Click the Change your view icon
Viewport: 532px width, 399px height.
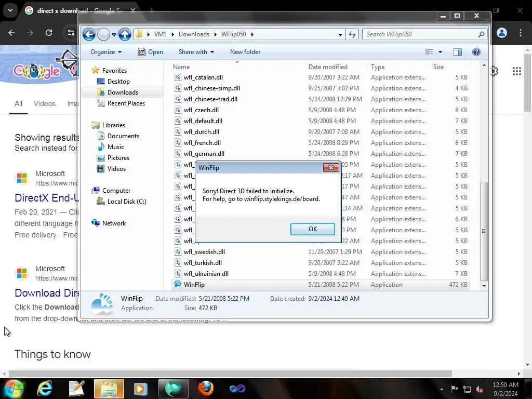[429, 52]
